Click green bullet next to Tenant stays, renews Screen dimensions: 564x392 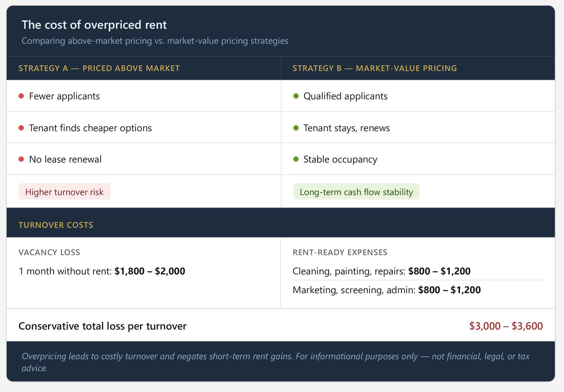(x=296, y=128)
